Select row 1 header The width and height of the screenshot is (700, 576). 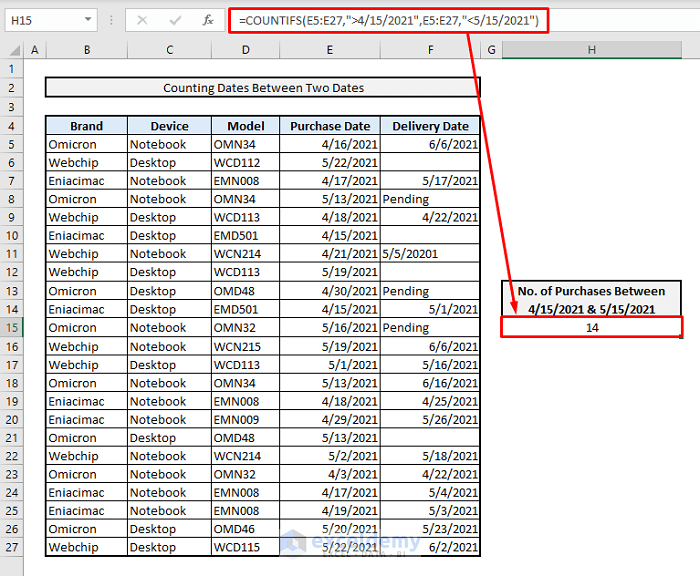[12, 69]
